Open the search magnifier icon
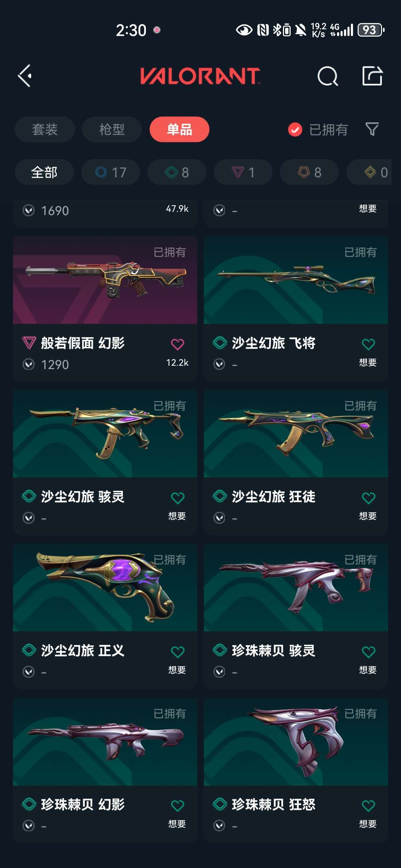Image resolution: width=401 pixels, height=868 pixels. tap(328, 76)
